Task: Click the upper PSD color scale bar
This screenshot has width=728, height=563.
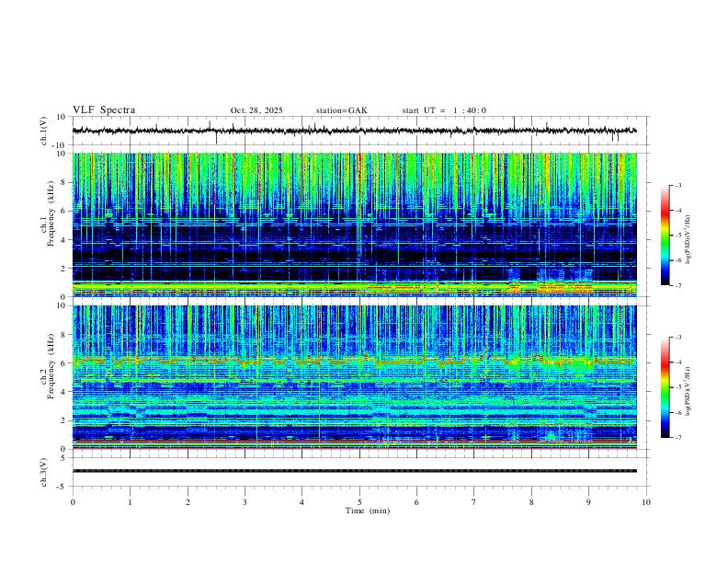Action: [665, 236]
